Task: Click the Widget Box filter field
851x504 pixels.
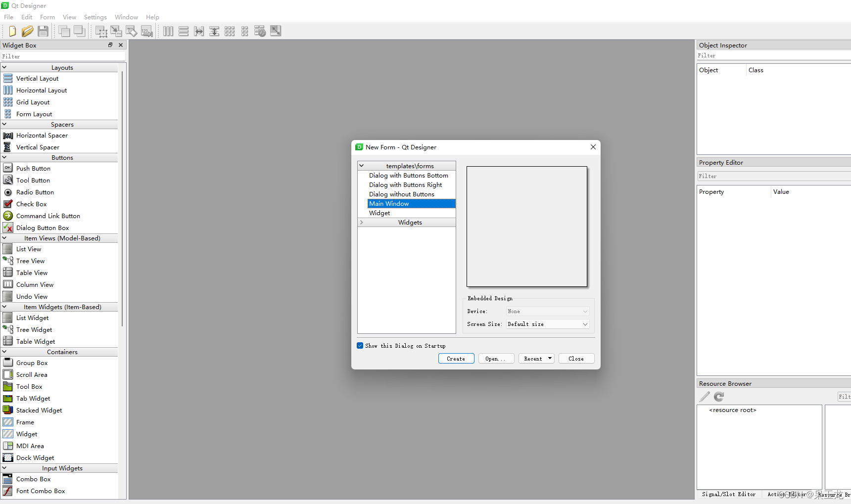Action: coord(63,56)
